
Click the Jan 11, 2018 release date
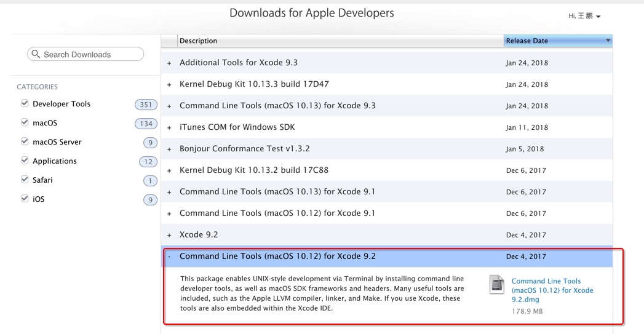[x=527, y=127]
